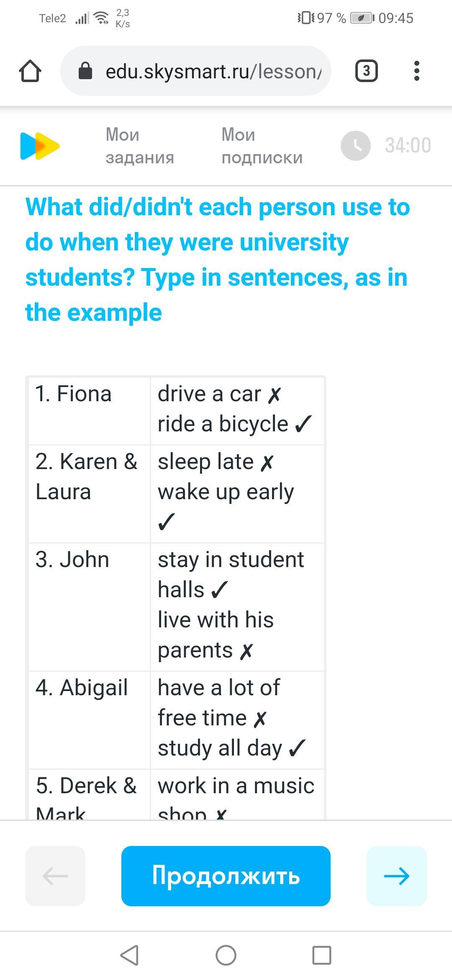Open the browser three-dot menu
The image size is (452, 980).
click(416, 71)
